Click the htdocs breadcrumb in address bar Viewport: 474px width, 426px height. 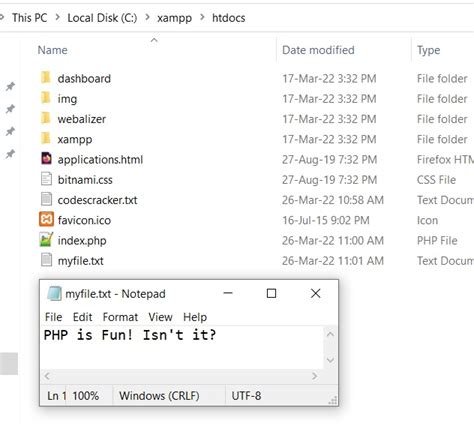pyautogui.click(x=229, y=18)
